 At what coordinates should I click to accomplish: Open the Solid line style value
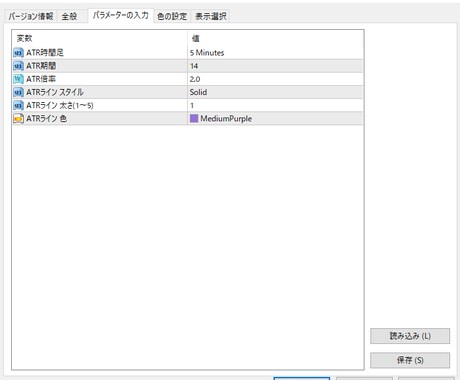[275, 92]
